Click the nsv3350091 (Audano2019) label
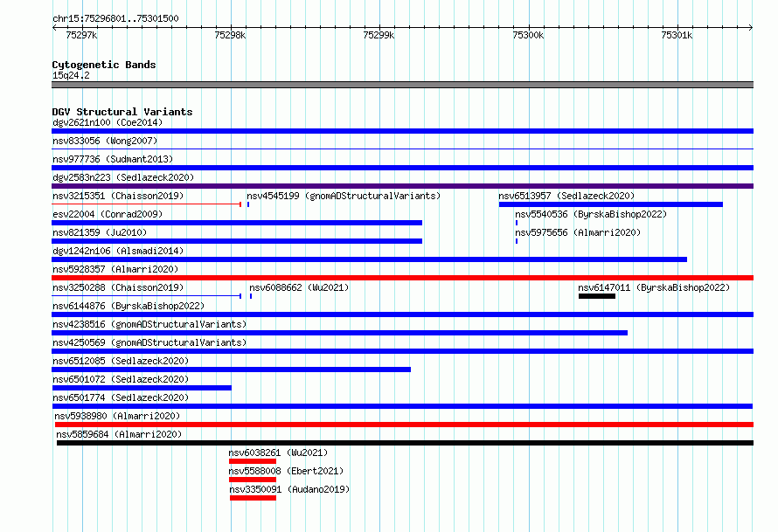This screenshot has width=778, height=532. [289, 489]
